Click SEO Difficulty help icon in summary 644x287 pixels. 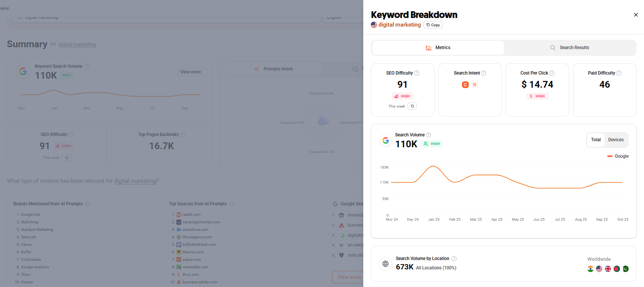(71, 135)
